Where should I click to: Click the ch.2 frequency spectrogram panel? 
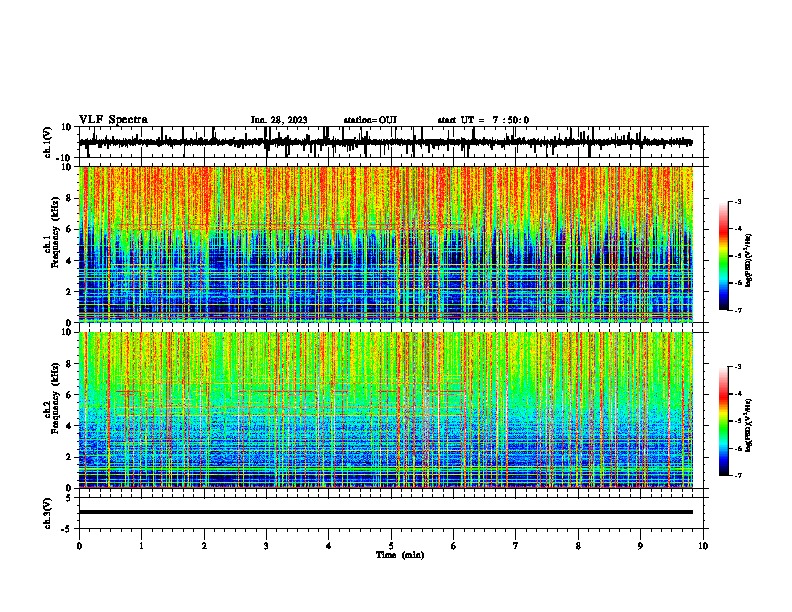(386, 410)
